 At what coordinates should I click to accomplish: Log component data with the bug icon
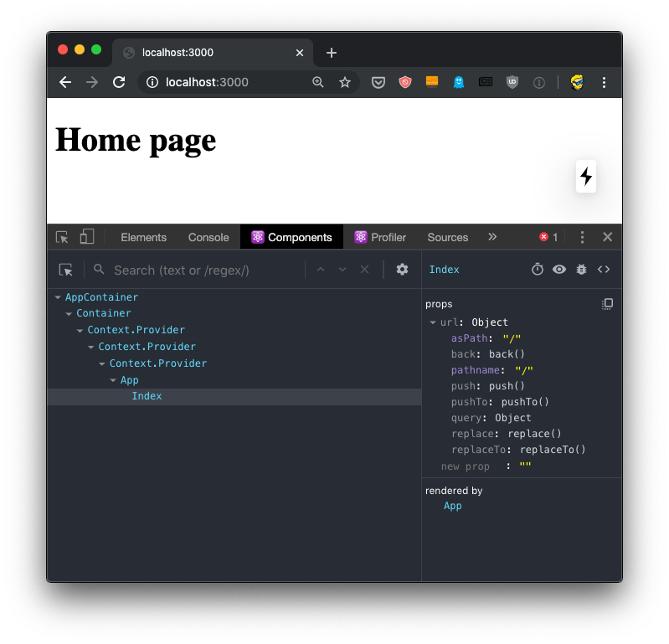581,270
